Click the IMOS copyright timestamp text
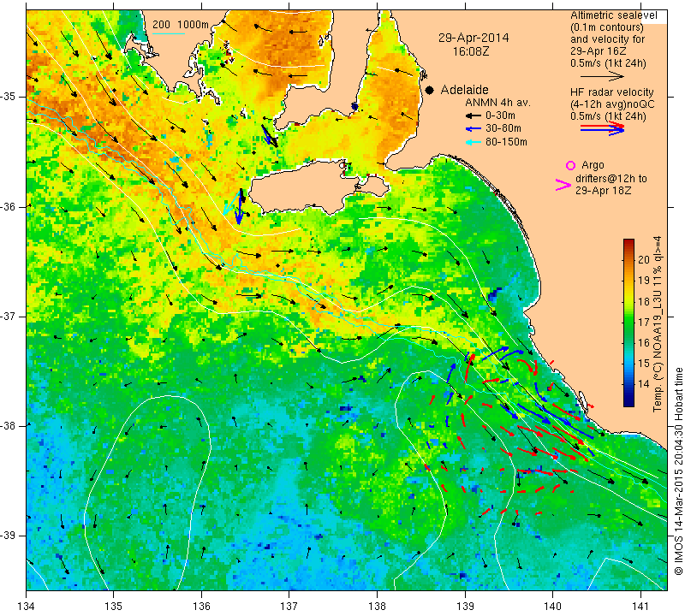This screenshot has height=616, width=685. point(678,471)
